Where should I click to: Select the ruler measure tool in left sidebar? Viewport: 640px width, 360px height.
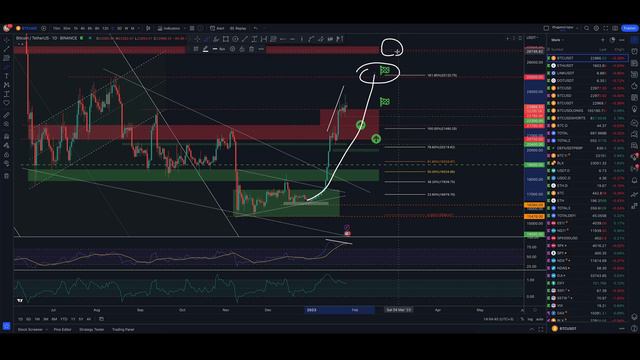pyautogui.click(x=6, y=116)
